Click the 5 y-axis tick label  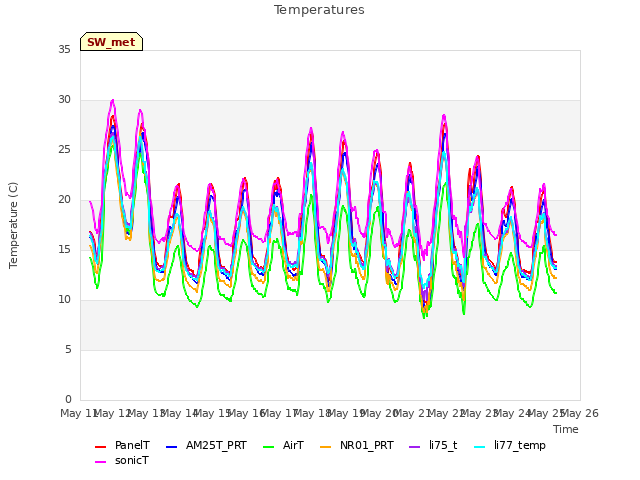pos(68,350)
